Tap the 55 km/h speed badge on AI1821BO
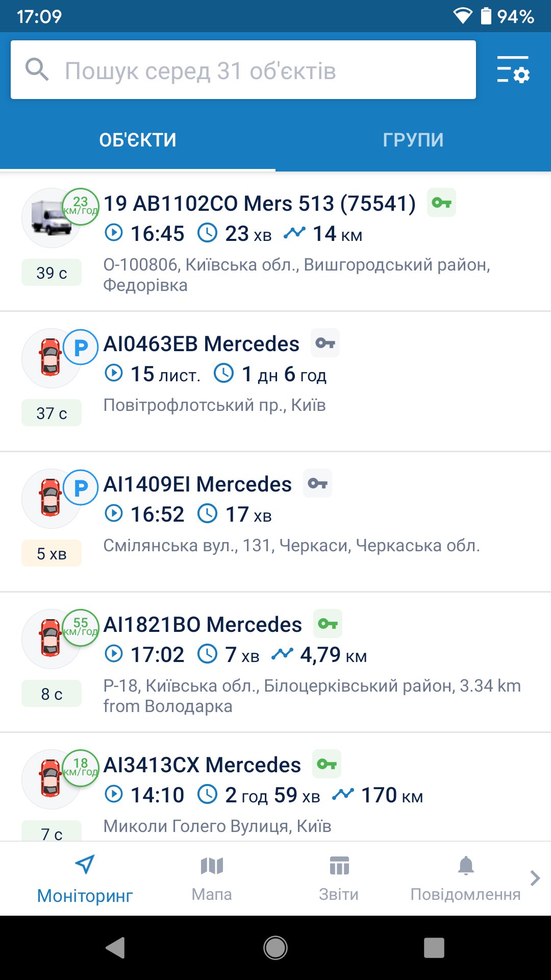 81,627
